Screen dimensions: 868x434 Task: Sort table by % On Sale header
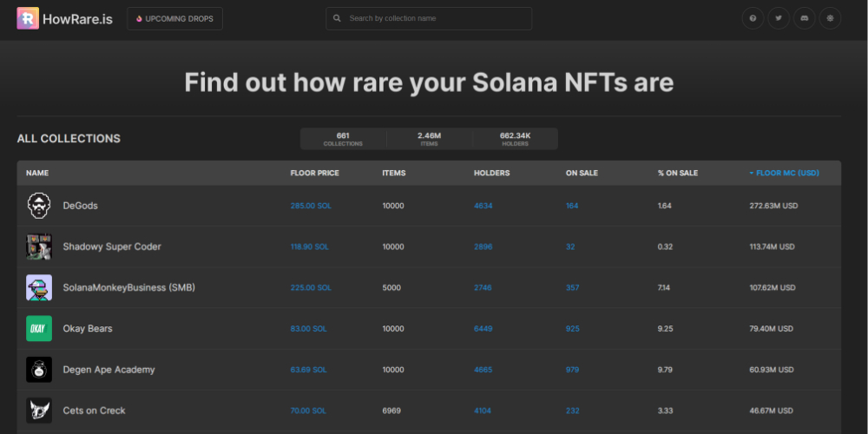678,173
